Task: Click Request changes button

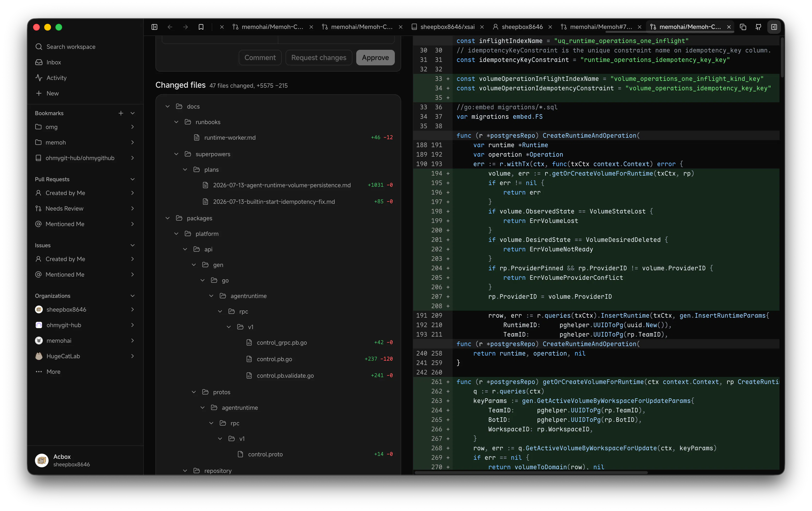Action: click(x=319, y=58)
